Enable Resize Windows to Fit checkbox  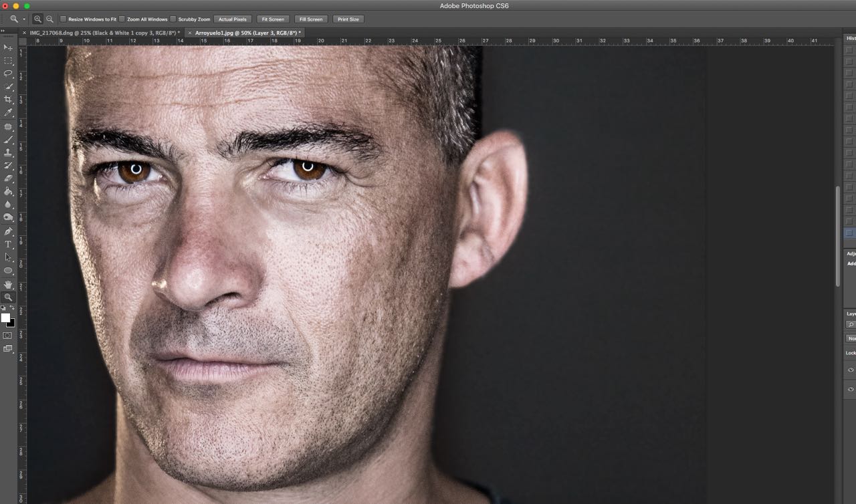click(64, 19)
